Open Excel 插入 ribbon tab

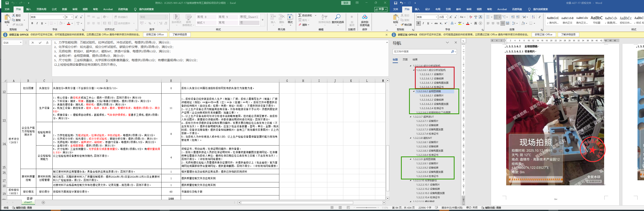[x=29, y=9]
